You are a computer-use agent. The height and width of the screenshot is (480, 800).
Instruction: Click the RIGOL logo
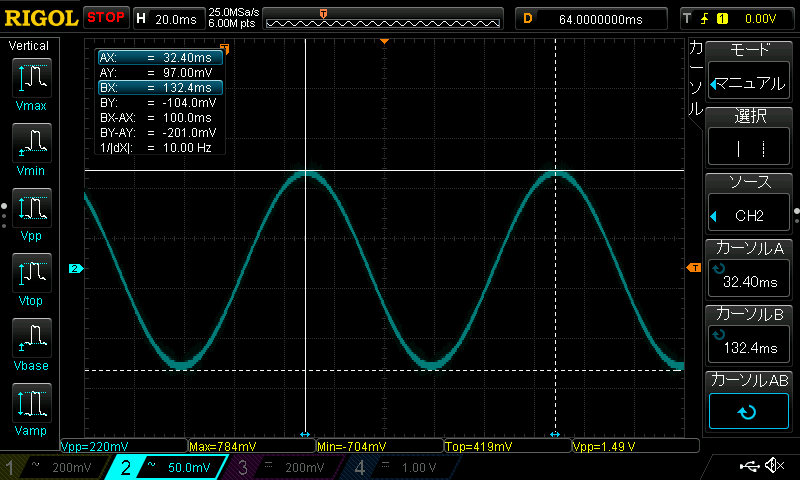pyautogui.click(x=41, y=18)
